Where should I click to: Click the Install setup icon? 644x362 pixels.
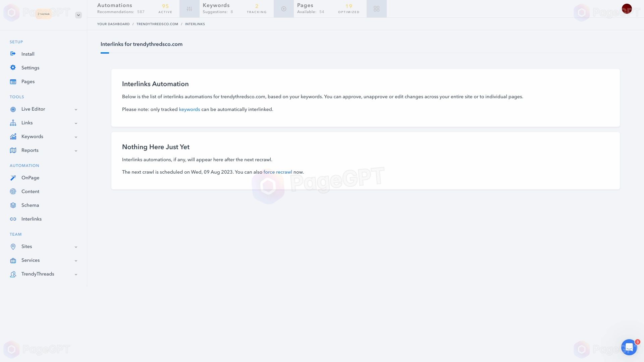coord(13,54)
